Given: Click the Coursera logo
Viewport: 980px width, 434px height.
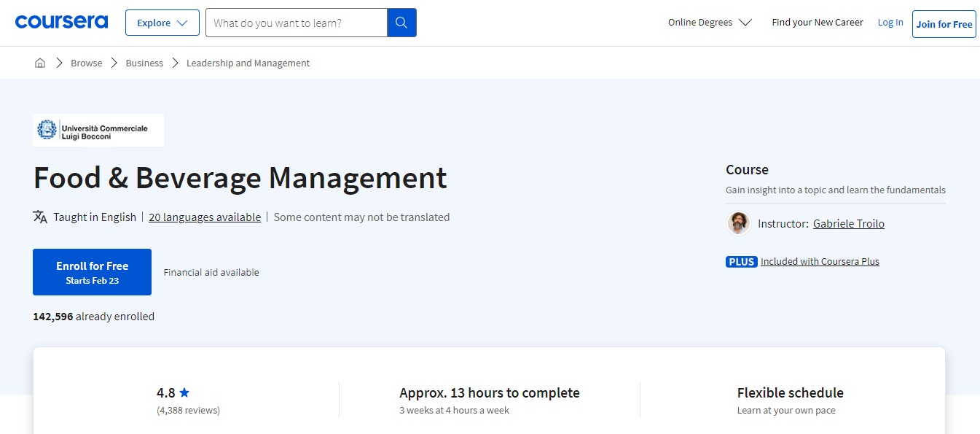Looking at the screenshot, I should click(61, 22).
